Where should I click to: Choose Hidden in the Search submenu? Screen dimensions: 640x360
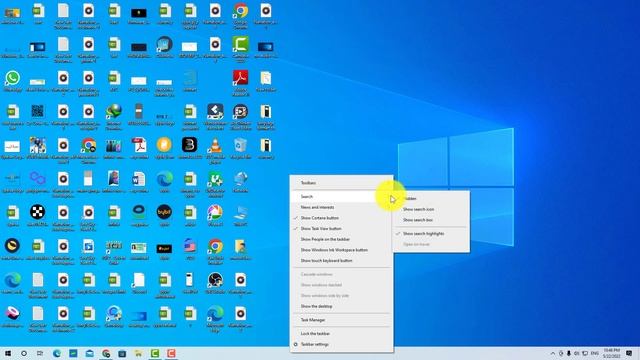431,198
